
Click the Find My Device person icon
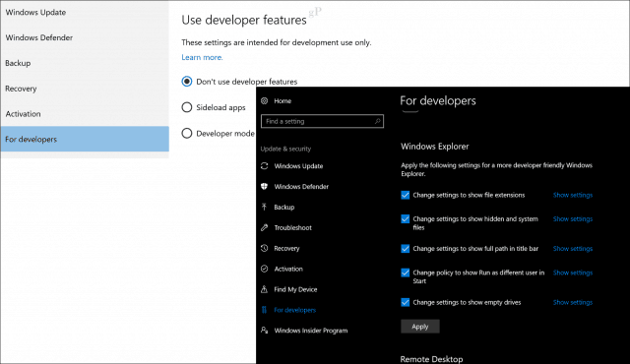tap(265, 289)
